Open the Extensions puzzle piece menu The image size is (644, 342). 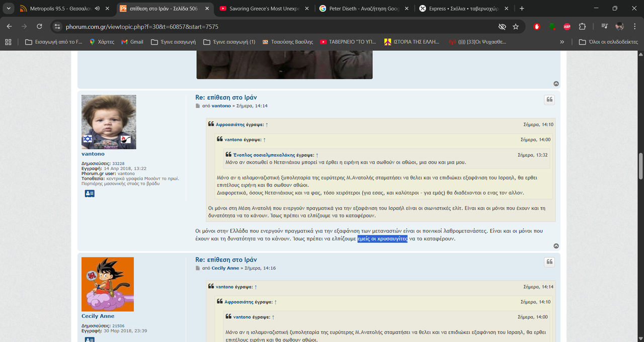[x=583, y=26]
